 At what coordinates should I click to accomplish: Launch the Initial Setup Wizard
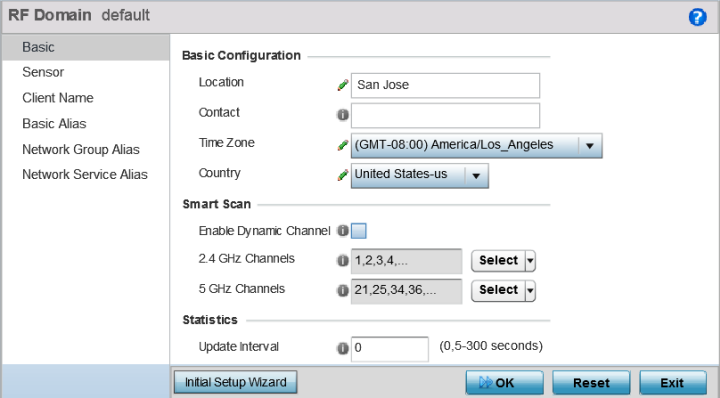point(236,382)
